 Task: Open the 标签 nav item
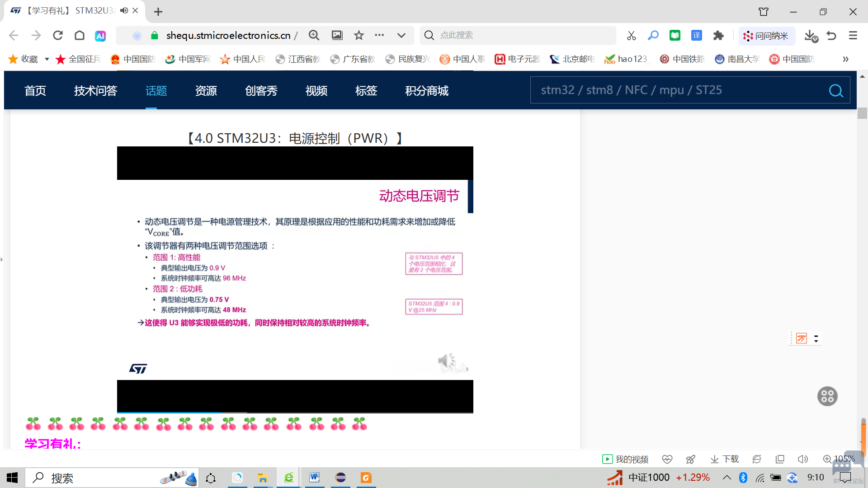click(366, 91)
